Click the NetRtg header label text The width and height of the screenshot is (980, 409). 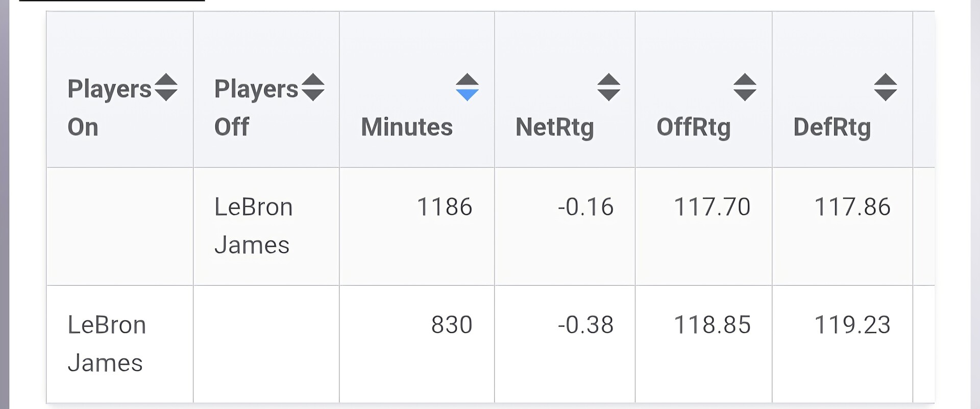coord(554,127)
